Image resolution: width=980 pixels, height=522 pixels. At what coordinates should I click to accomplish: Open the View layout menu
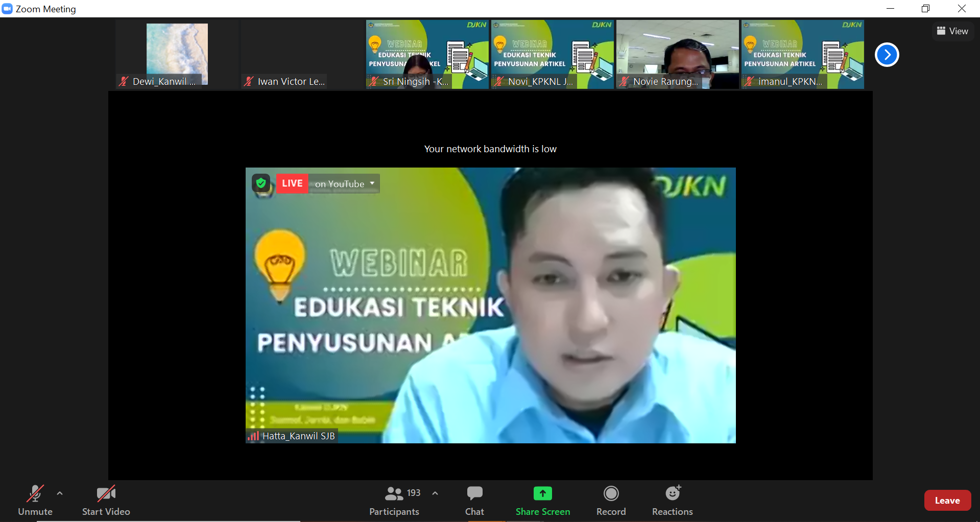pyautogui.click(x=952, y=31)
